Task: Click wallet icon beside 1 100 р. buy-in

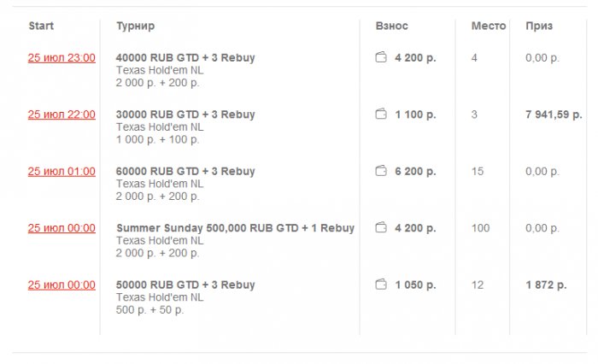Action: tap(381, 114)
